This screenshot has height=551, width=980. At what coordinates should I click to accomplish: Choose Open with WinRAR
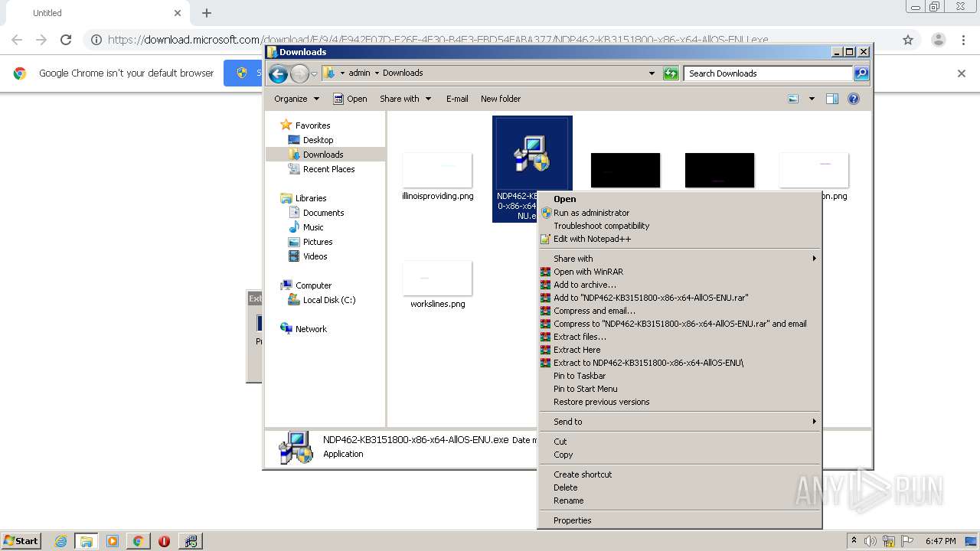click(x=679, y=272)
